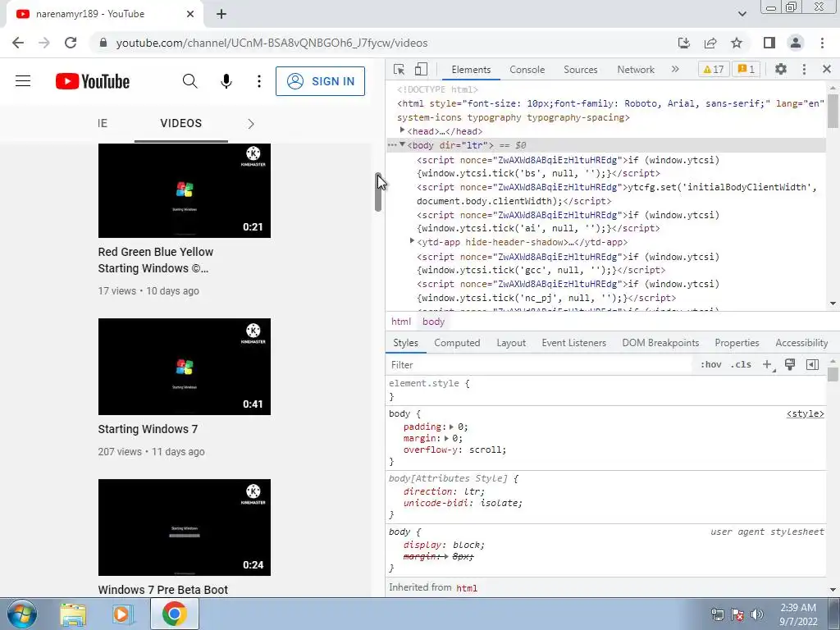This screenshot has height=630, width=840.
Task: Open the <style> source link
Action: tap(806, 413)
